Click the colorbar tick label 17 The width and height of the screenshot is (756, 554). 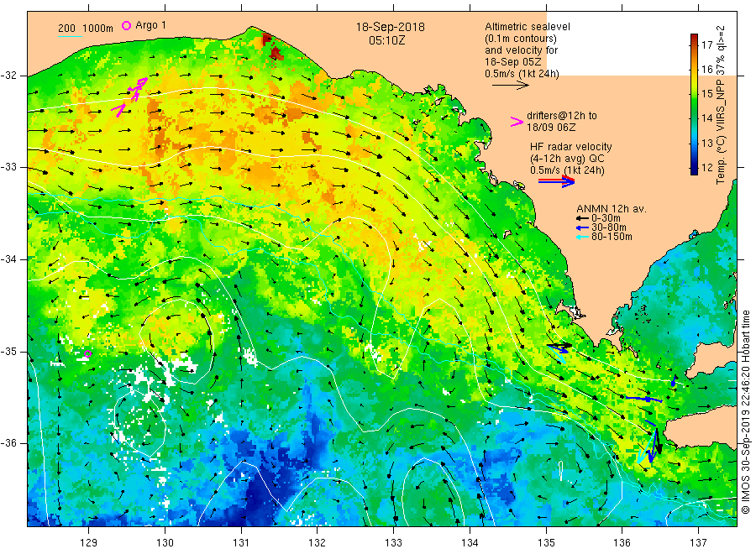(706, 44)
